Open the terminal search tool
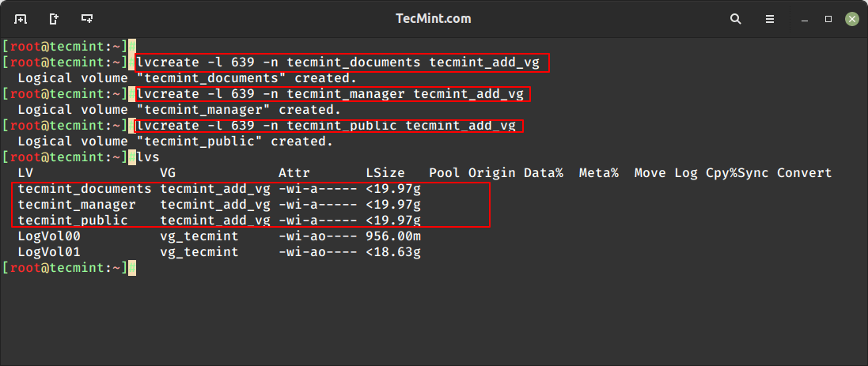Viewport: 868px width, 366px height. (735, 18)
